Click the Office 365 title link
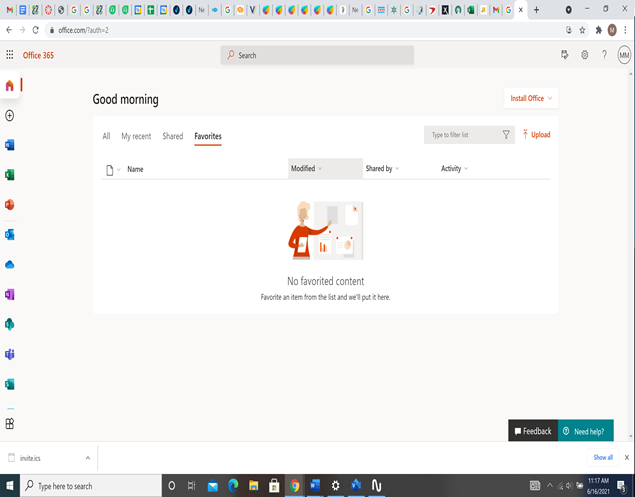Screen dimensions: 635x497 38,55
